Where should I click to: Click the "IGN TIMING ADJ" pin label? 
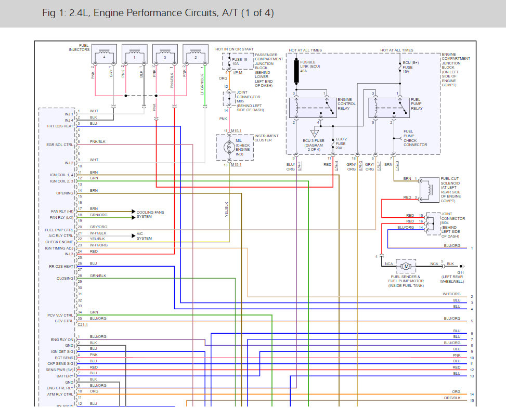coord(59,248)
